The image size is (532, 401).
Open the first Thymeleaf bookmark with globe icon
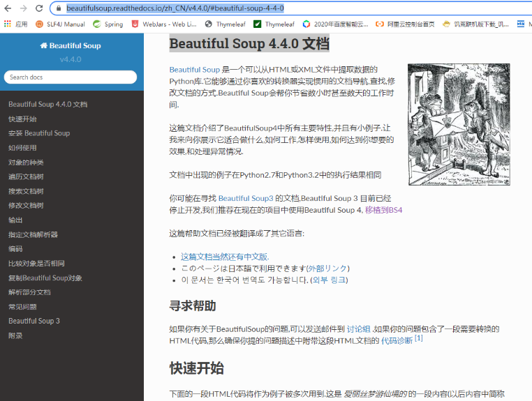(226, 24)
